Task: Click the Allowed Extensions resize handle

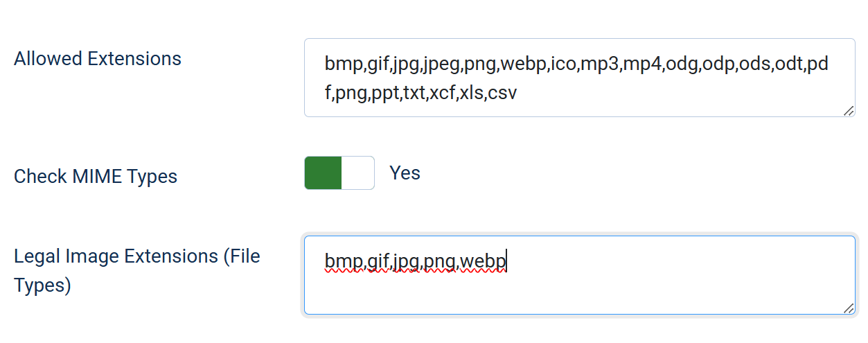Action: pos(849,111)
